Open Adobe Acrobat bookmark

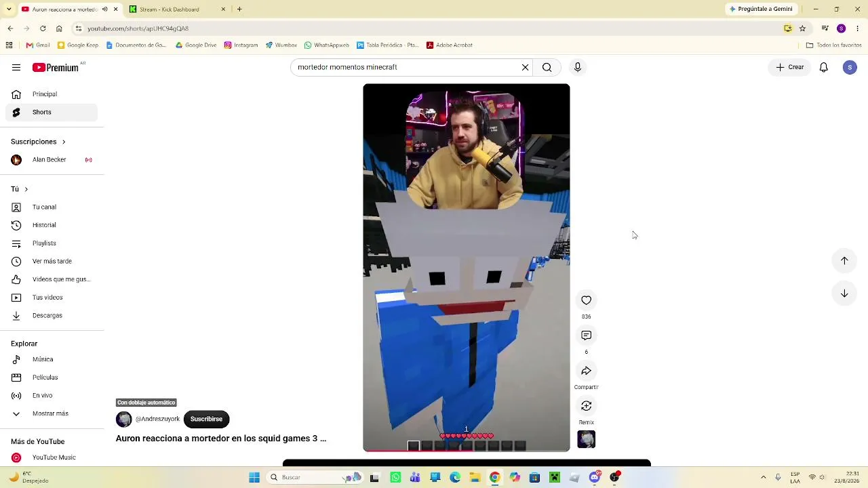[450, 45]
